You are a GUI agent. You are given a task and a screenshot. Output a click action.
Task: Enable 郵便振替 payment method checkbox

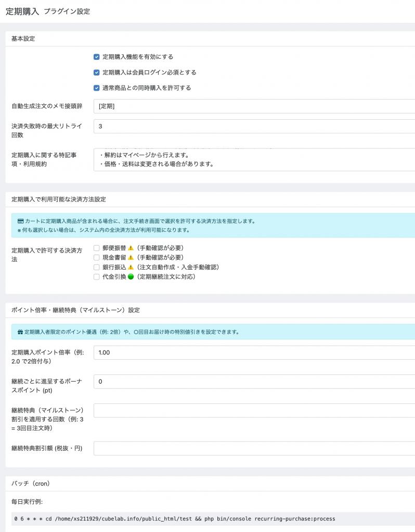click(x=97, y=248)
